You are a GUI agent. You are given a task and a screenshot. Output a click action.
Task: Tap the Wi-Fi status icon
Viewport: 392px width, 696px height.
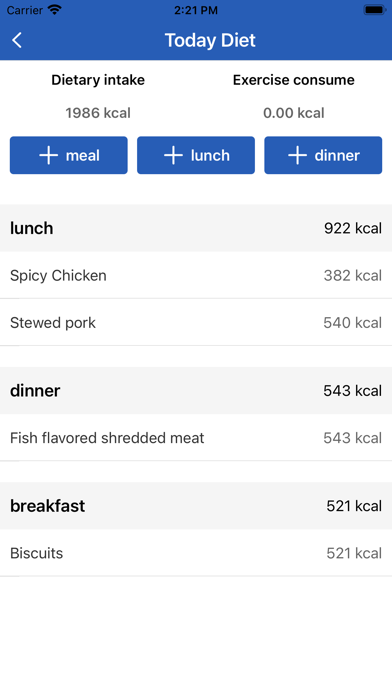click(55, 10)
